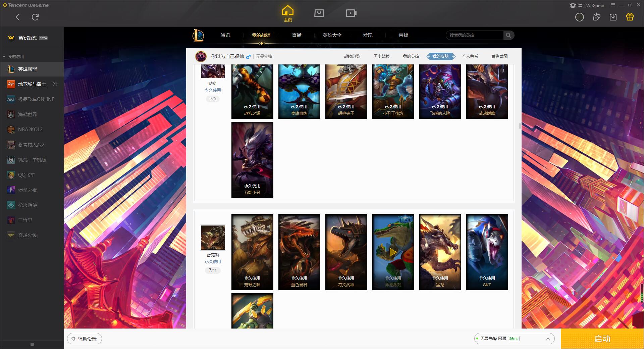Play the 泳池派对 skin video
This screenshot has height=349, width=644.
click(x=393, y=252)
